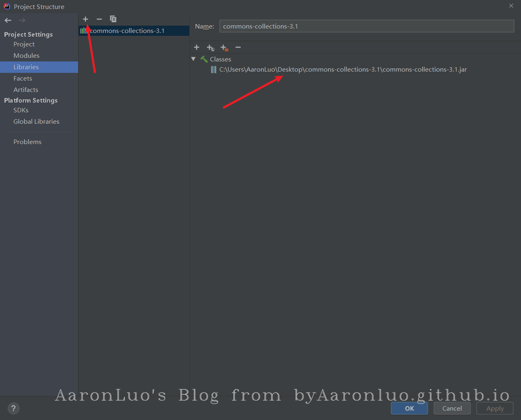
Task: Collapse the Classes tree node
Action: click(x=193, y=59)
